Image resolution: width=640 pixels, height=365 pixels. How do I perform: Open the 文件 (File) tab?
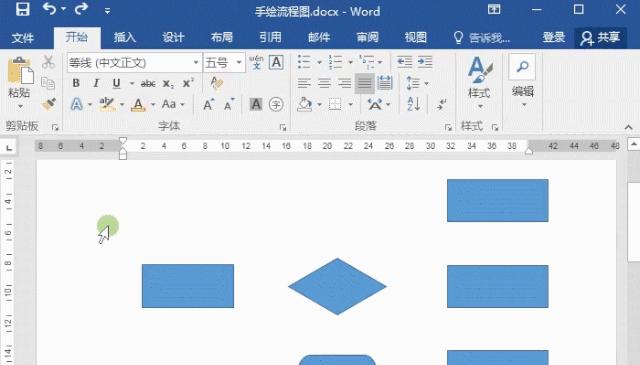[x=23, y=38]
